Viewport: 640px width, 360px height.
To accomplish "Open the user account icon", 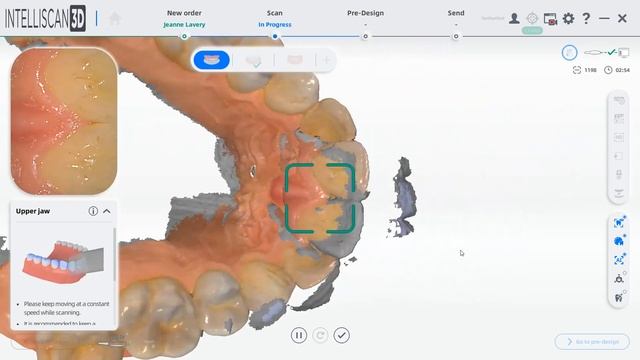I will (514, 18).
